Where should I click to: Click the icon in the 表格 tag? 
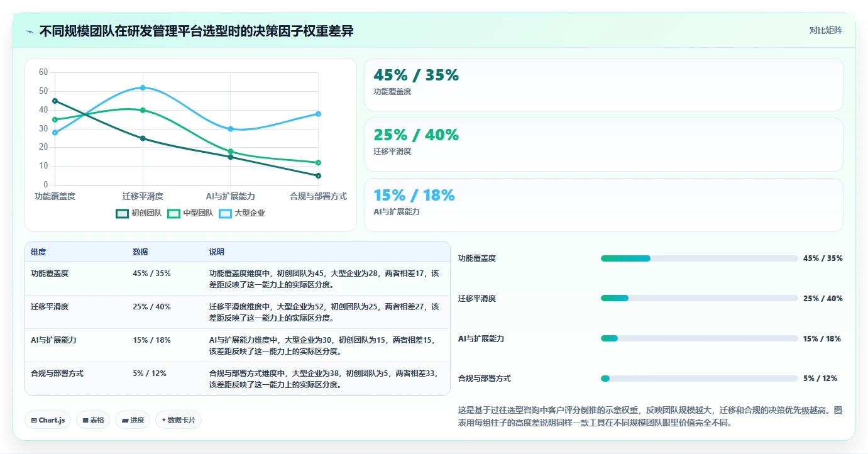(85, 420)
